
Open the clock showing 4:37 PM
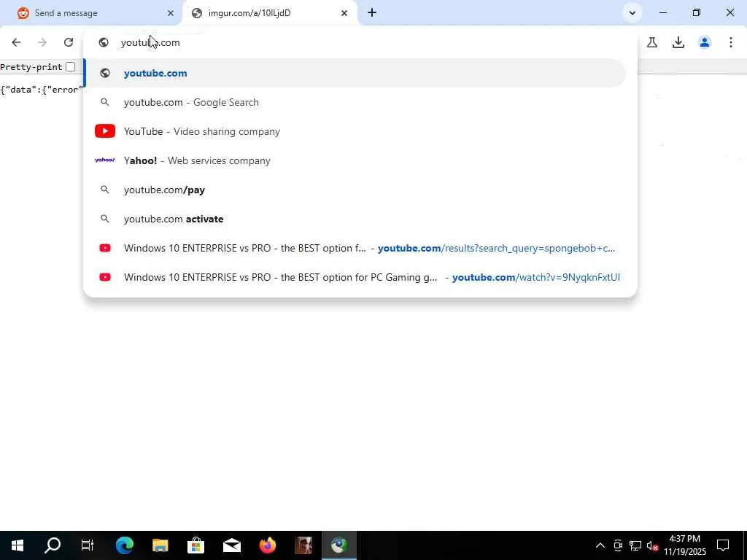pyautogui.click(x=684, y=545)
